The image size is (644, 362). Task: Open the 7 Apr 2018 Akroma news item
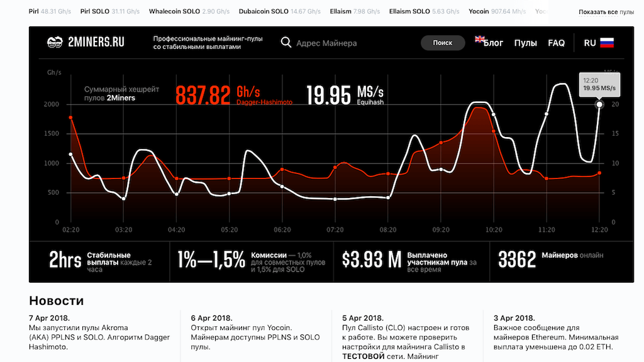99,332
